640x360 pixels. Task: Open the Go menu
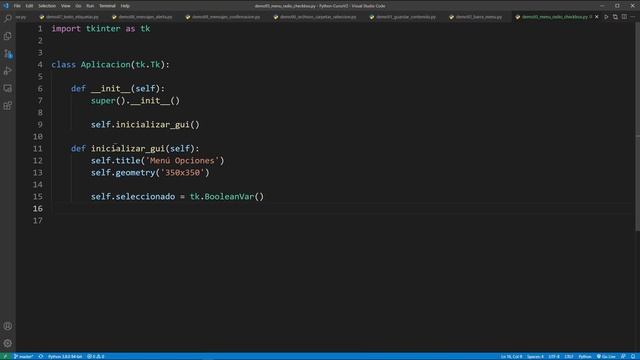[x=78, y=6]
